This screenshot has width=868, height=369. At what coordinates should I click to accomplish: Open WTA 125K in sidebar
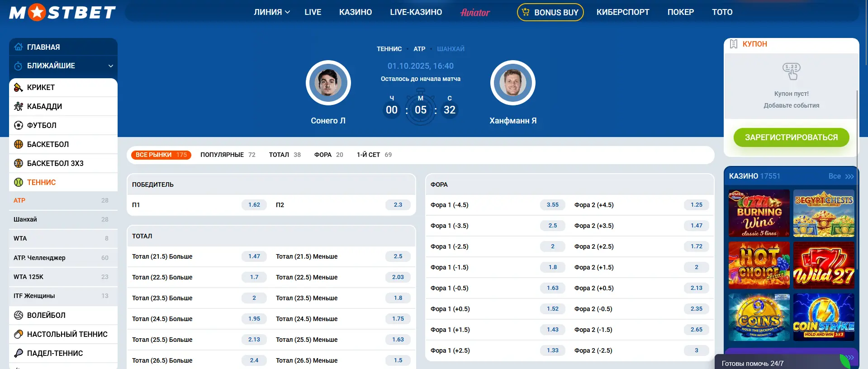tap(63, 277)
